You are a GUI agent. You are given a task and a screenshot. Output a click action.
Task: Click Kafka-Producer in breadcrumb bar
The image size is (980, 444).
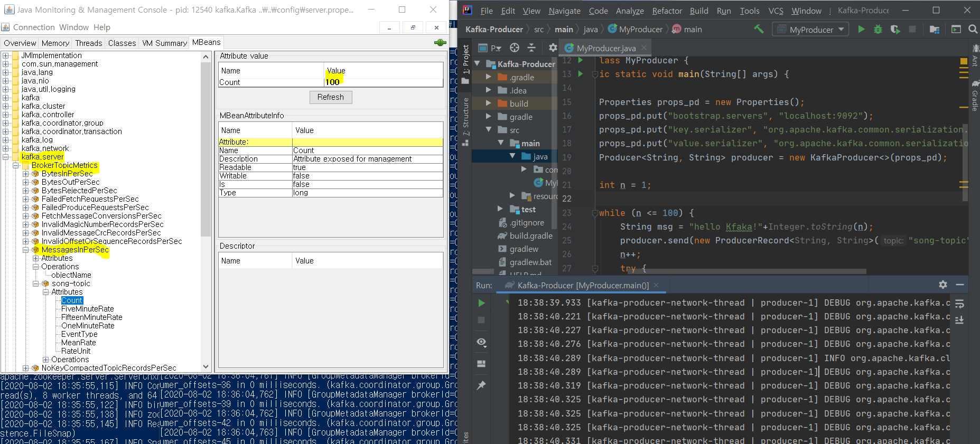point(494,30)
